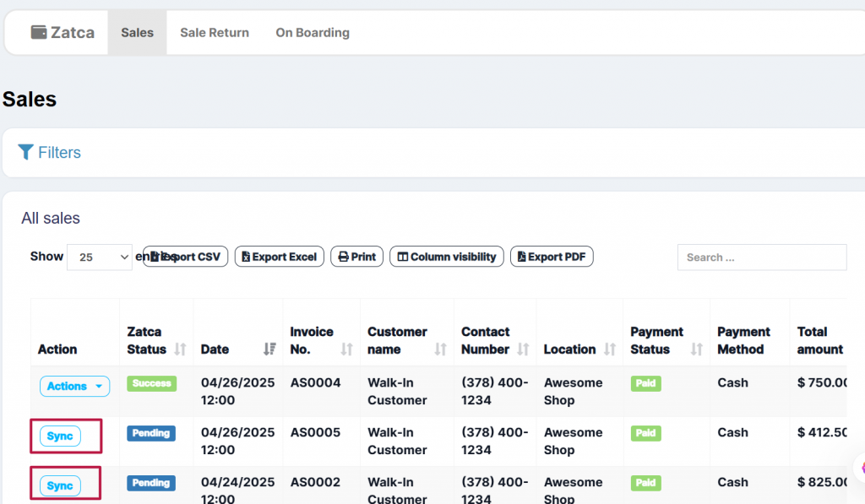Sort by the Invoice No. column
This screenshot has width=865, height=504.
pyautogui.click(x=345, y=349)
